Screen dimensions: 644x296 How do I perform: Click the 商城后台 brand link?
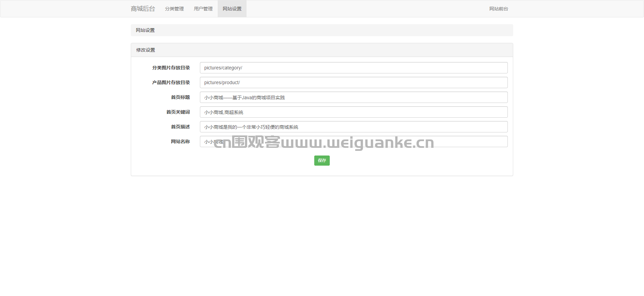coord(143,9)
